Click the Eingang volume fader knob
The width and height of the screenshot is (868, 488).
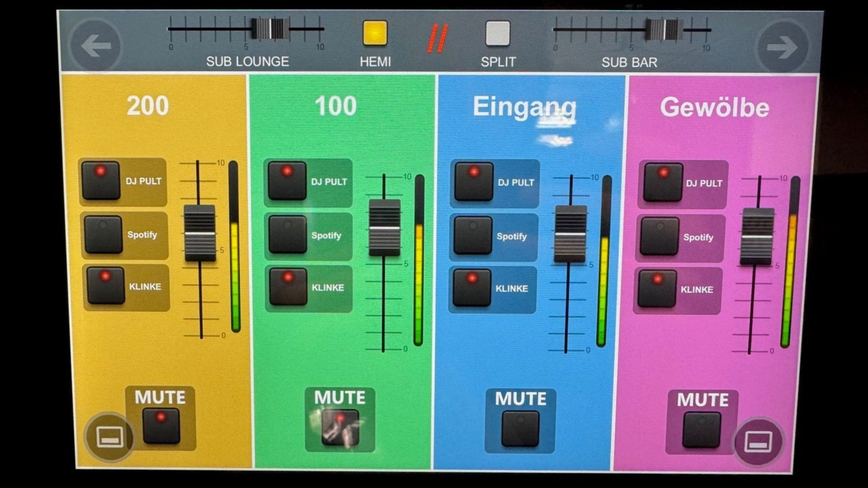[571, 234]
